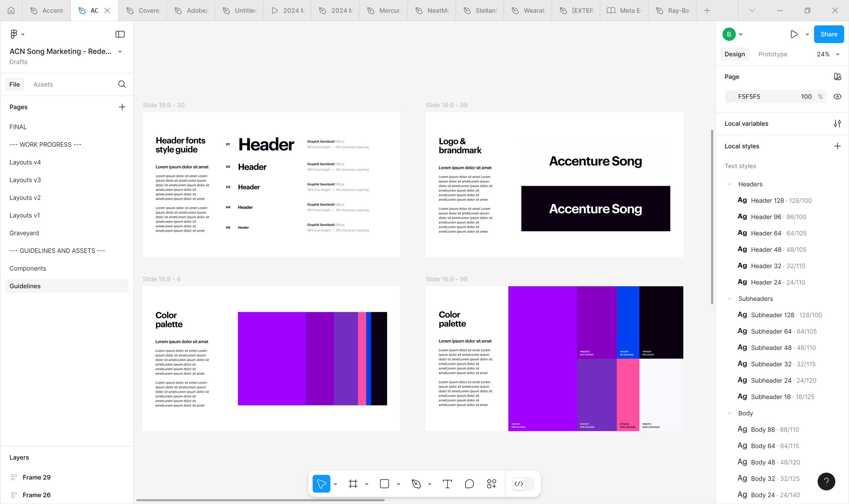The width and height of the screenshot is (849, 504).
Task: Switch to the Prototype tab
Action: [x=773, y=54]
